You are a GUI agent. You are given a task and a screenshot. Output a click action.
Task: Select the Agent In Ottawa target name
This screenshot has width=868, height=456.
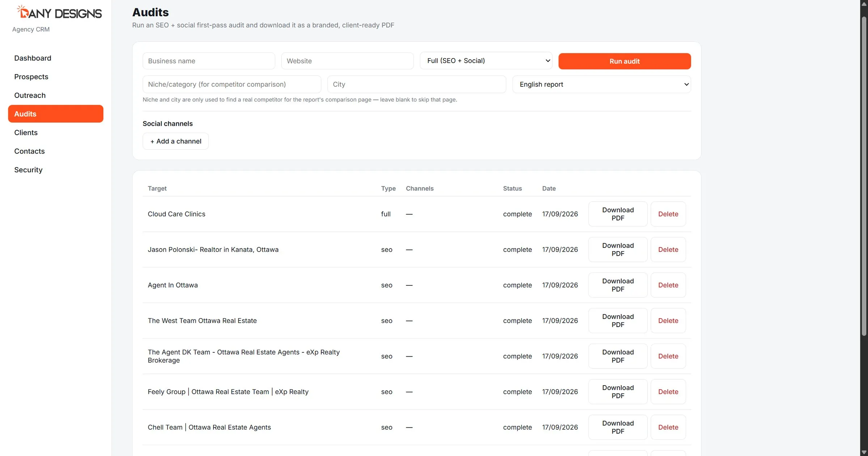tap(173, 285)
